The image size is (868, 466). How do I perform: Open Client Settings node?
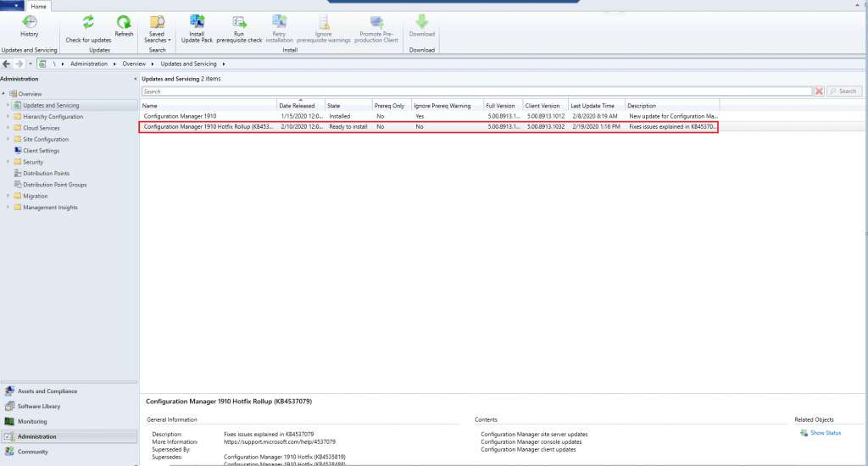41,151
